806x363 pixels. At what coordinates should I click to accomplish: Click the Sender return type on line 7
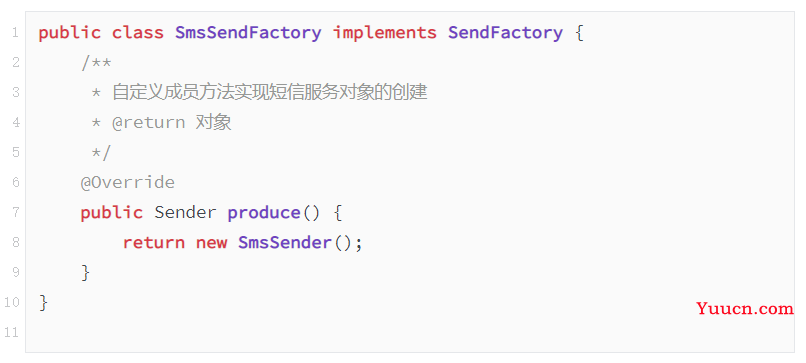186,212
